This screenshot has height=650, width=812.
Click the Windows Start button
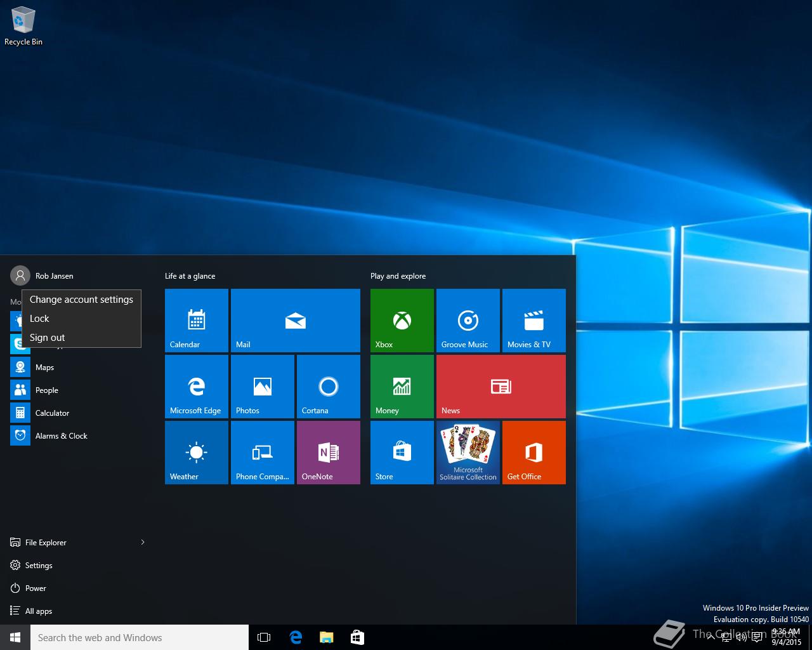point(15,637)
